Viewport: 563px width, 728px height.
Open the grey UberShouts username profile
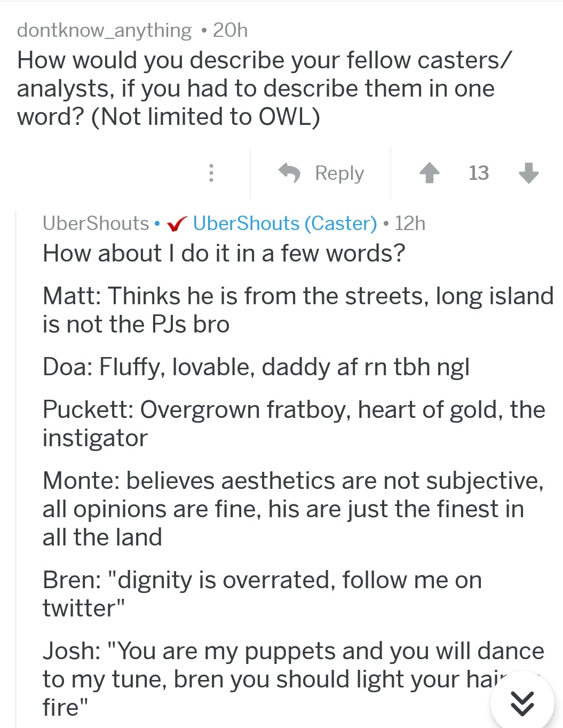coord(96,223)
